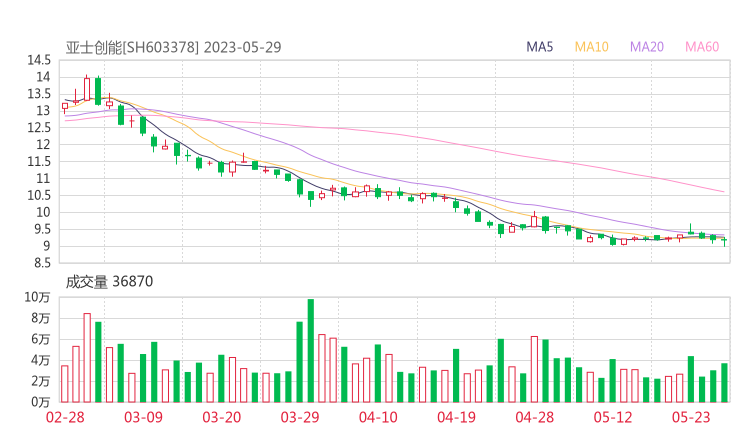Click the 6万 volume axis label
Viewport: 740px width, 440px height.
pyautogui.click(x=41, y=339)
